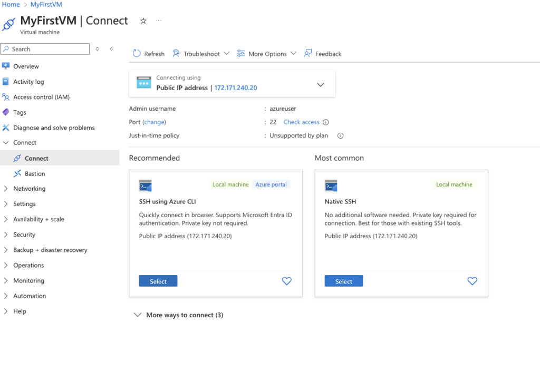The height and width of the screenshot is (392, 540).
Task: Click Local machine tag on Azure CLI card
Action: click(x=230, y=184)
